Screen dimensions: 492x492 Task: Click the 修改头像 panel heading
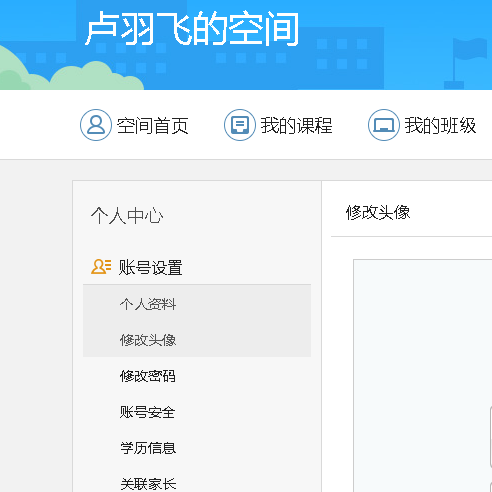point(378,212)
